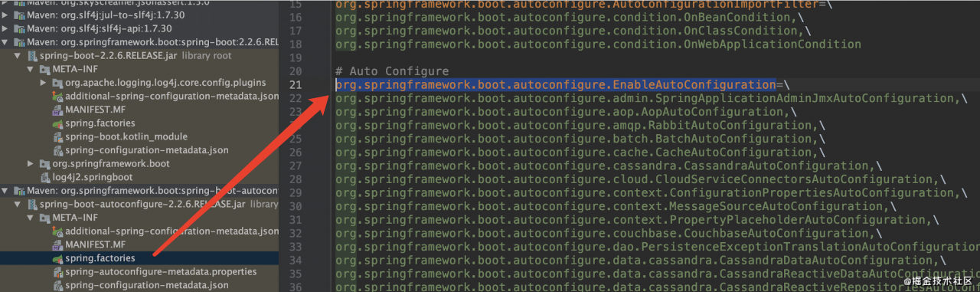Click the PersistenceExceptionTranslationAutoConfiguration line
Image resolution: width=980 pixels, height=292 pixels.
(657, 247)
